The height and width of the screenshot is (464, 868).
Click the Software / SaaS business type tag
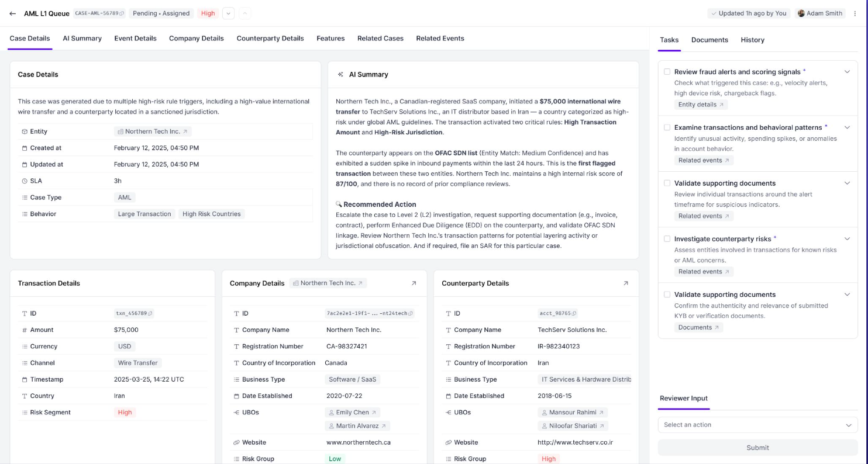353,379
